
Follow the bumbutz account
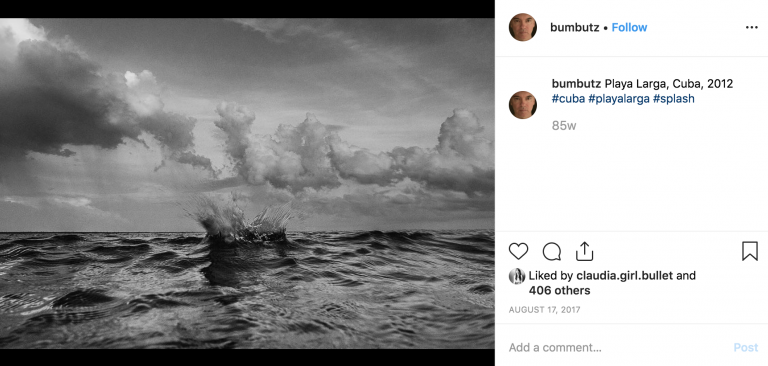point(629,27)
